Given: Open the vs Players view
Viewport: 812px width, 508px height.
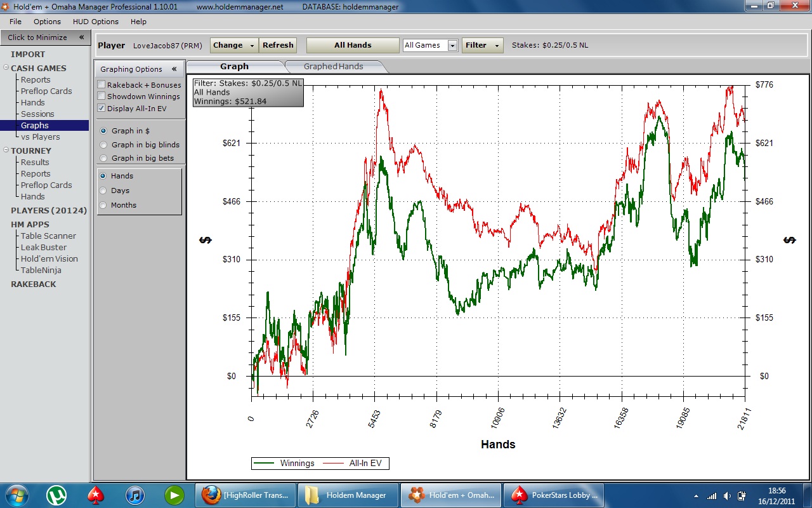Looking at the screenshot, I should [x=40, y=137].
